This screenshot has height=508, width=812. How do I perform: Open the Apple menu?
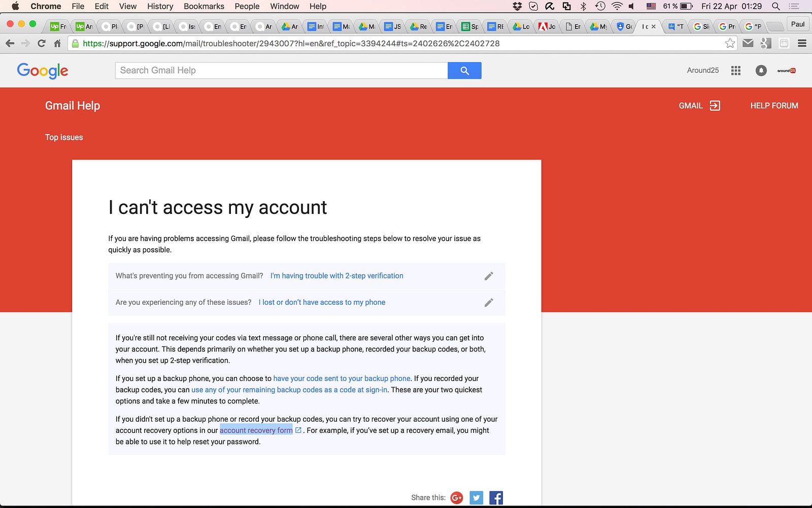[x=15, y=6]
